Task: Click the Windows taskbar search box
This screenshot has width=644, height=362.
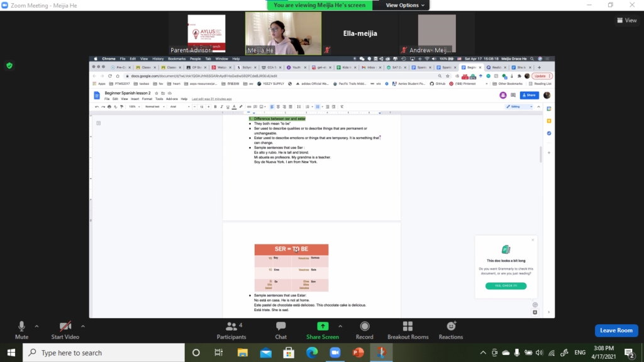Action: (x=104, y=353)
